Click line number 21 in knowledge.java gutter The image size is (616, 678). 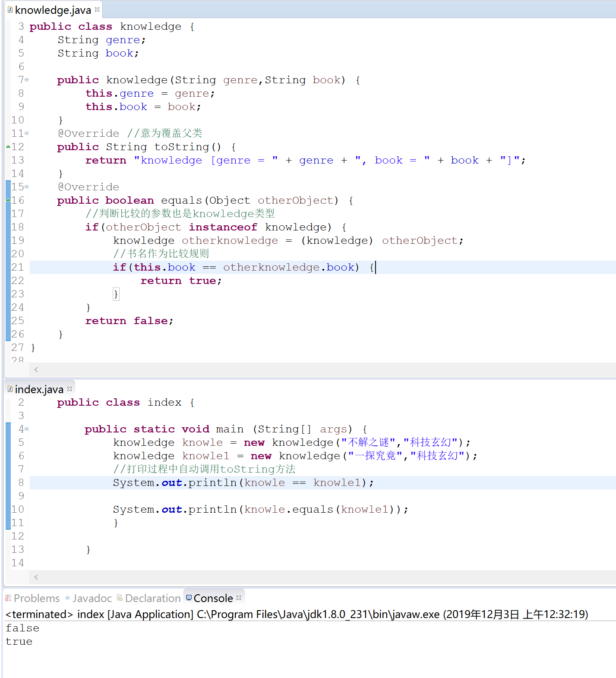(x=18, y=267)
